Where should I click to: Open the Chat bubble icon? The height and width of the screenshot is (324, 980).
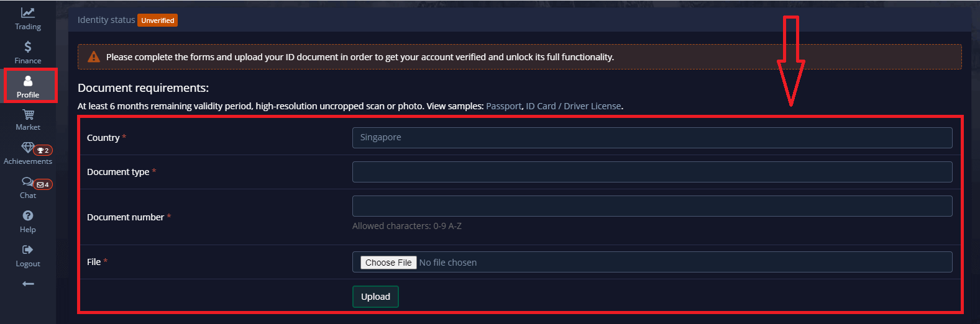26,182
